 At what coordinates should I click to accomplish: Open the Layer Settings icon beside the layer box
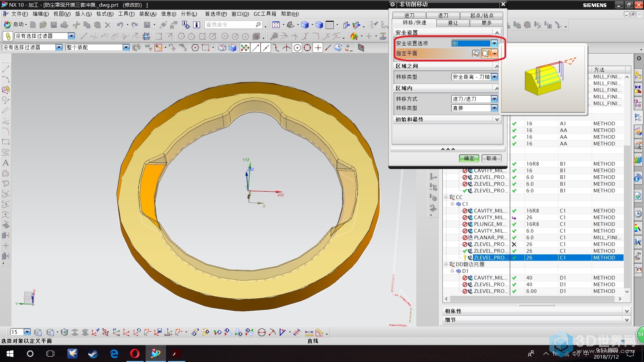point(38,332)
